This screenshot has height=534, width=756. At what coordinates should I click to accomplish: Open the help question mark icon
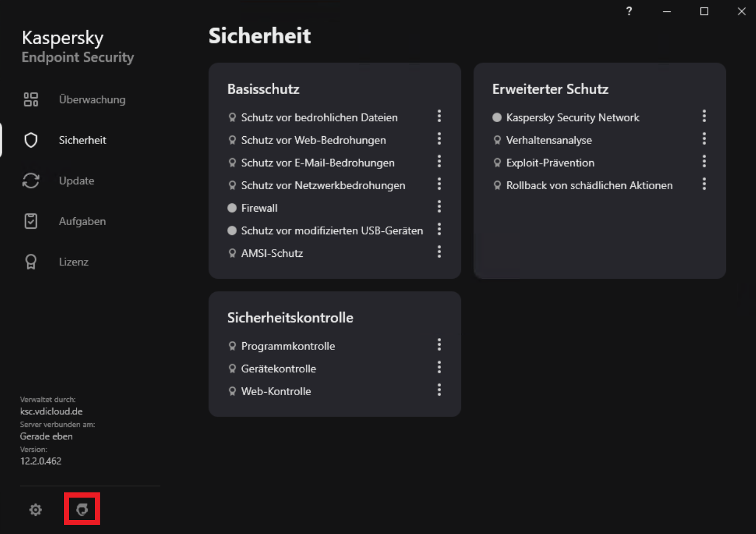tap(629, 11)
